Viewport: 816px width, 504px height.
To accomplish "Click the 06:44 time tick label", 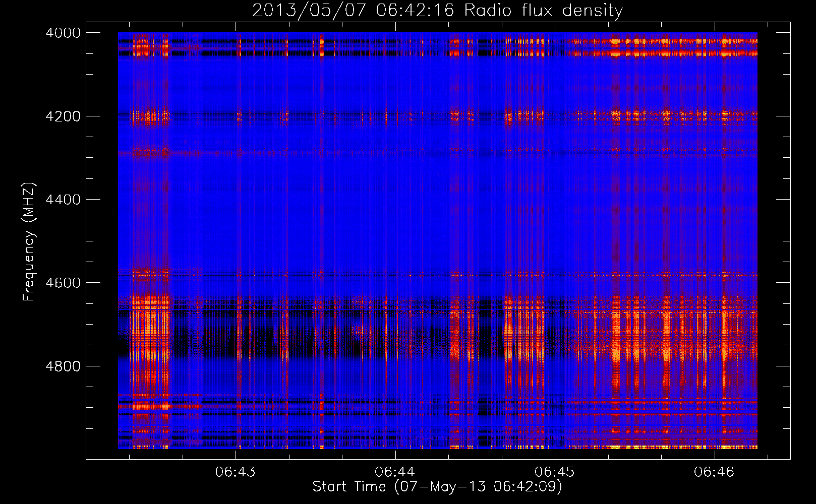I will click(x=395, y=472).
